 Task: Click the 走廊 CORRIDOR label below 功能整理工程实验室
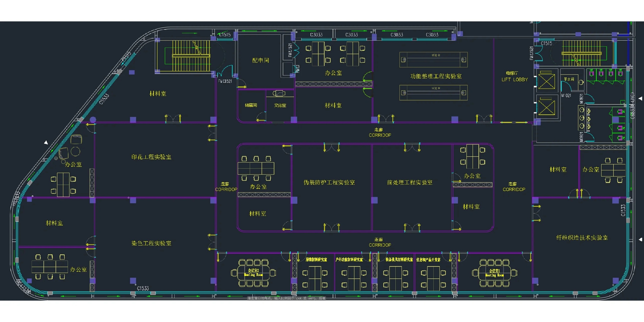[x=380, y=132]
